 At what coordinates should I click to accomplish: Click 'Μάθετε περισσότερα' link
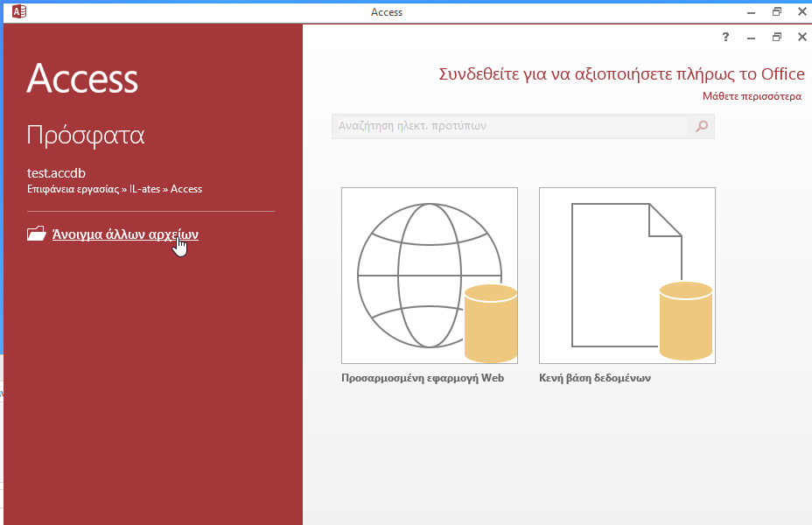752,96
